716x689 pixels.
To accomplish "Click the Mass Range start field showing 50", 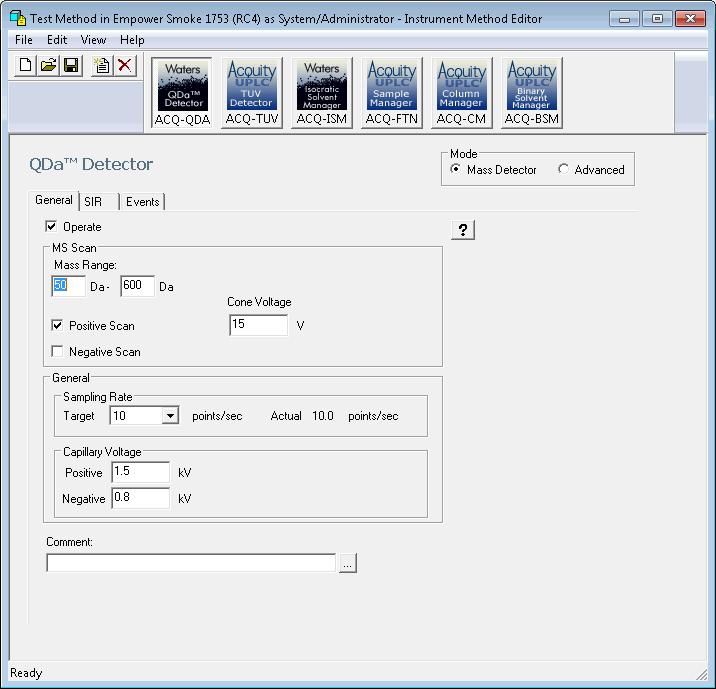I will (68, 286).
